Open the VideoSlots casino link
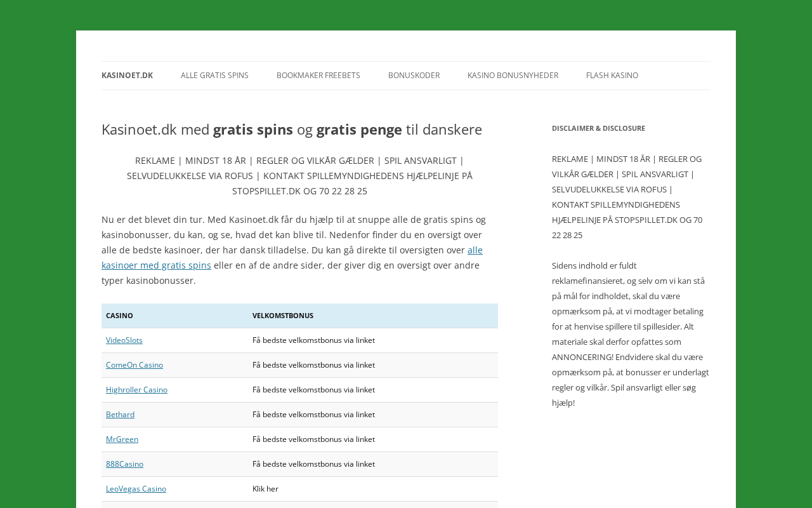Image resolution: width=812 pixels, height=508 pixels. (x=124, y=340)
